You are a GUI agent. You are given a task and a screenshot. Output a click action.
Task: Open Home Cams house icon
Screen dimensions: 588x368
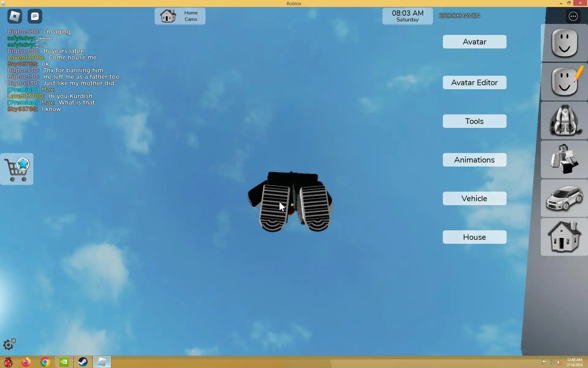[168, 16]
